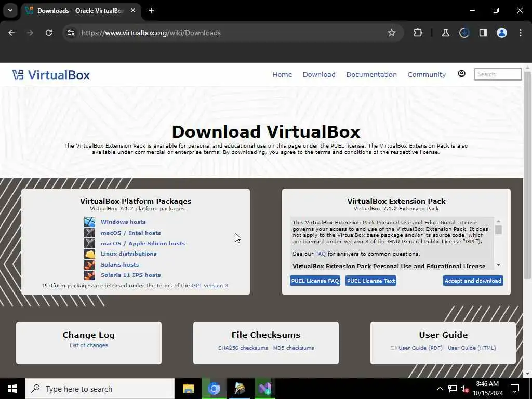The image size is (532, 399).
Task: Go back to the previous page
Action: pos(11,33)
